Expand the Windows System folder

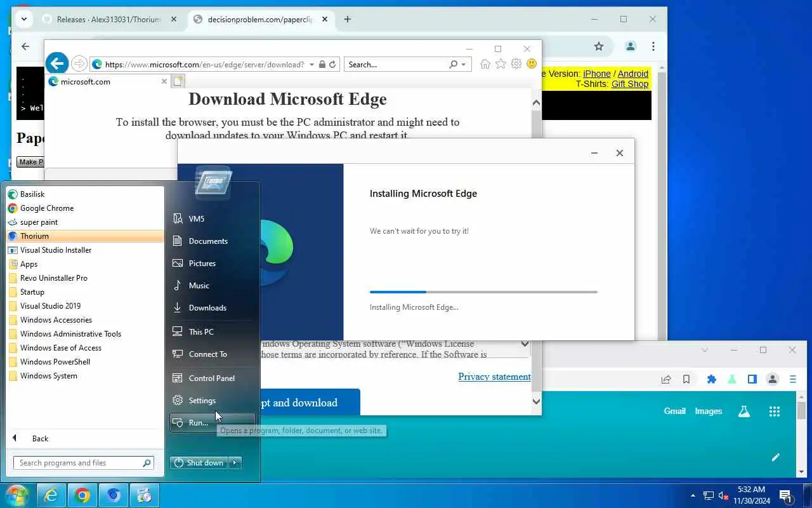tap(85, 376)
